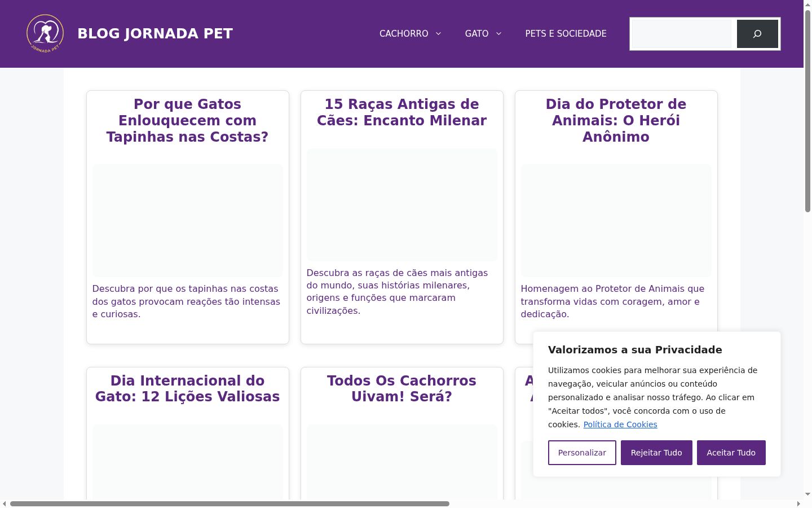Click 'Valorizamos a sua Privacidade' heading
Image resolution: width=812 pixels, height=508 pixels.
coord(635,350)
